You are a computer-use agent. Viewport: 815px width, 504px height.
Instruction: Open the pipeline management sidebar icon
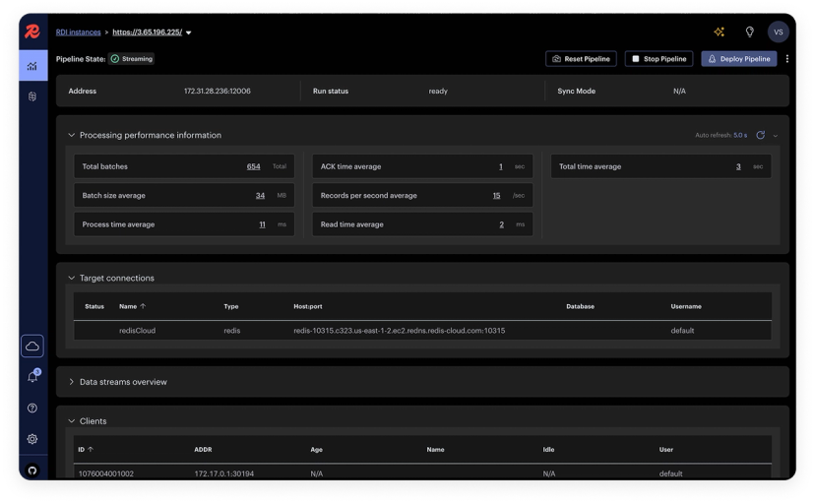pos(32,96)
